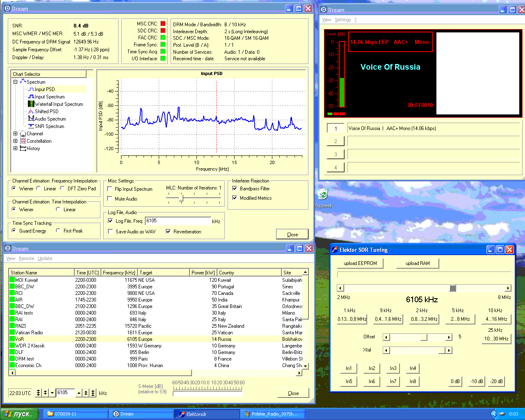Select VoR station row

[x=156, y=339]
